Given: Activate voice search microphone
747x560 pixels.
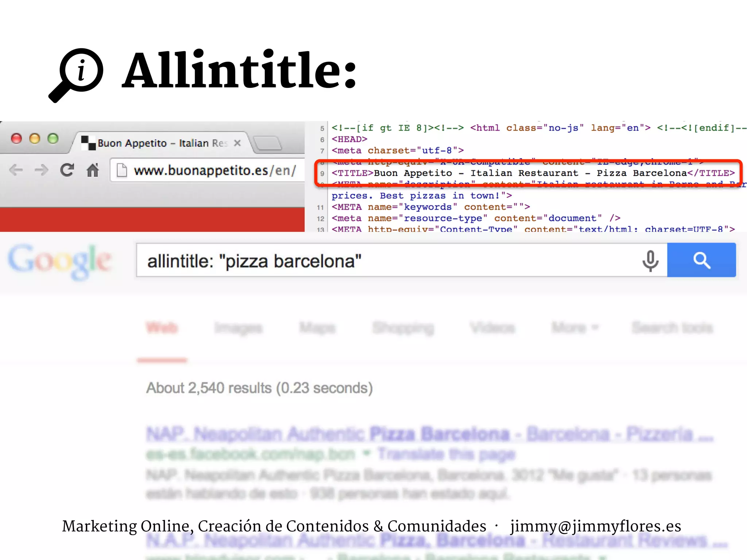Looking at the screenshot, I should coord(650,261).
